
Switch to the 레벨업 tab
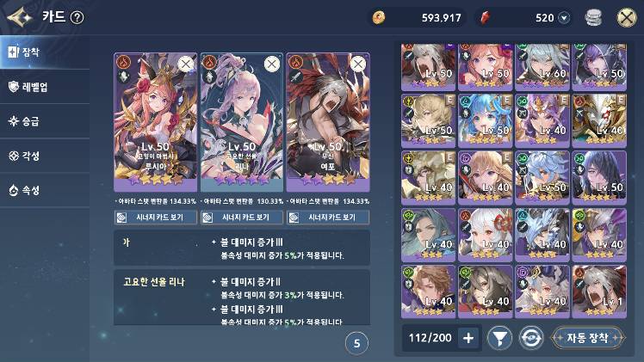pos(45,87)
